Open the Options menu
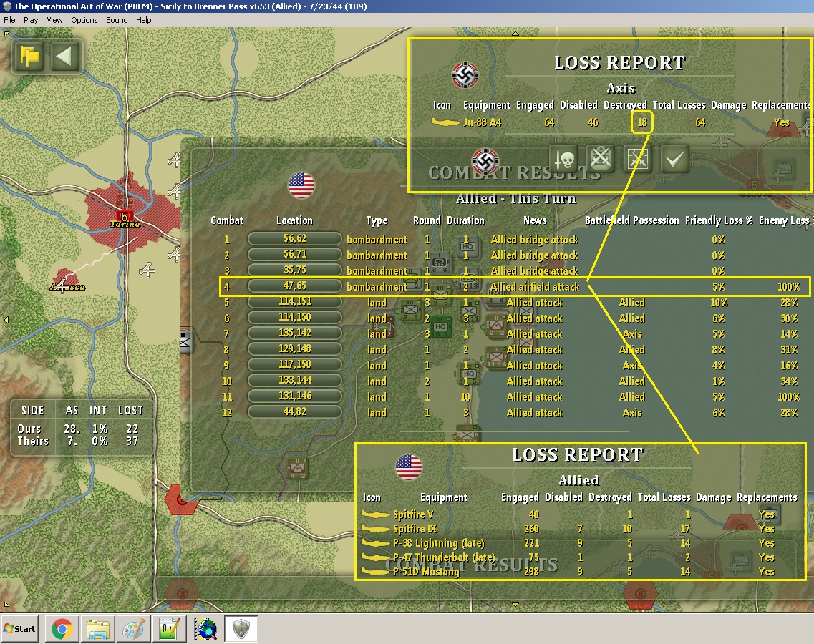 click(84, 20)
